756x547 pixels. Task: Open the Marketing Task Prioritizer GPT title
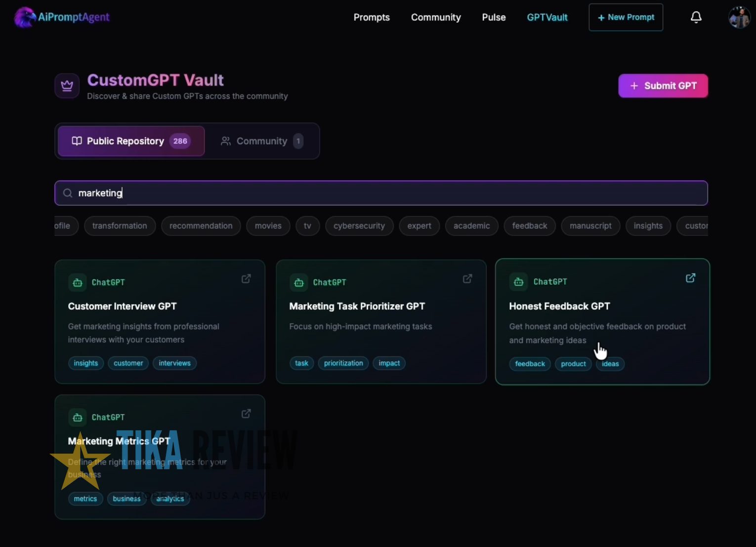pos(357,306)
